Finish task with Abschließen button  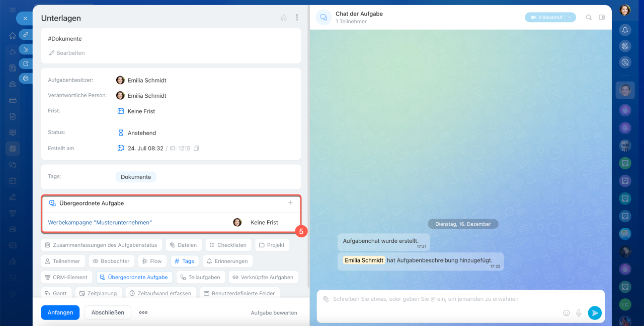click(108, 312)
